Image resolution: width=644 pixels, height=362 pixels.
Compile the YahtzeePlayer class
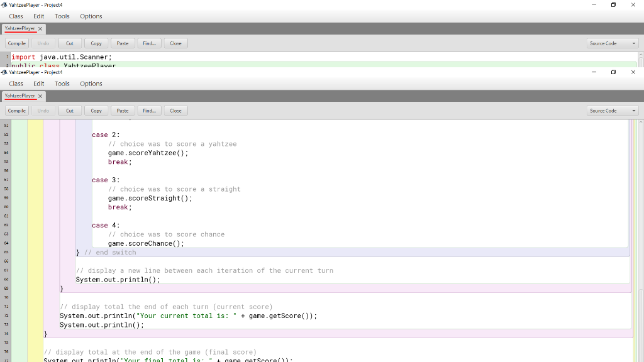[16, 111]
